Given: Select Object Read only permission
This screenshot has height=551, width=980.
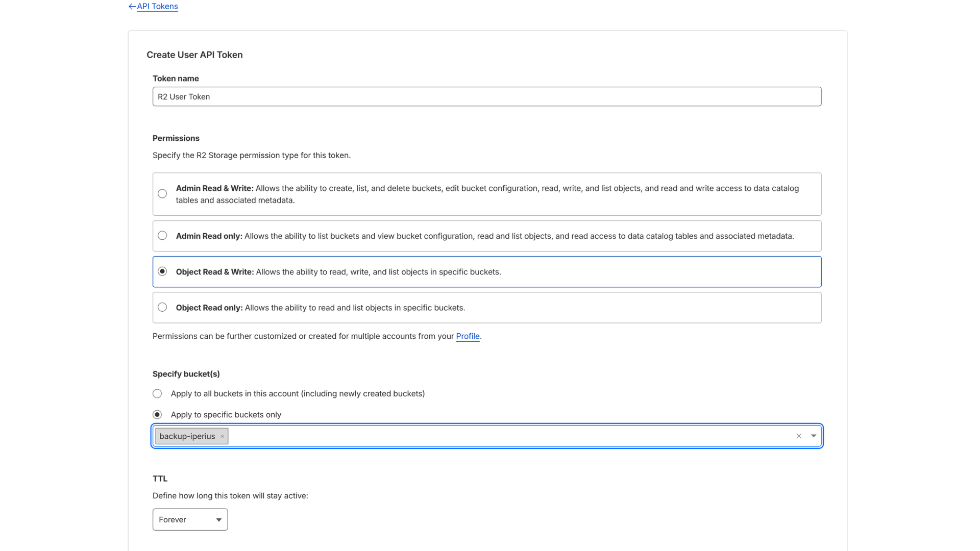Looking at the screenshot, I should 162,307.
